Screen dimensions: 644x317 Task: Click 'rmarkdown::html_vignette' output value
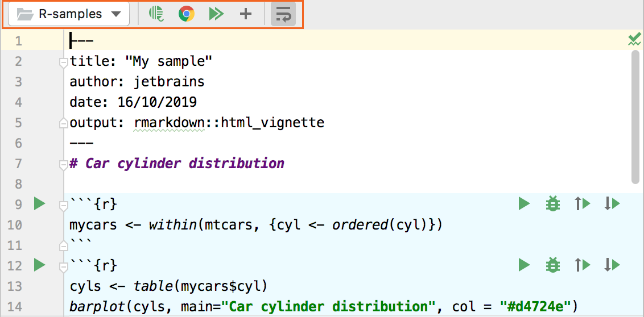coord(229,123)
